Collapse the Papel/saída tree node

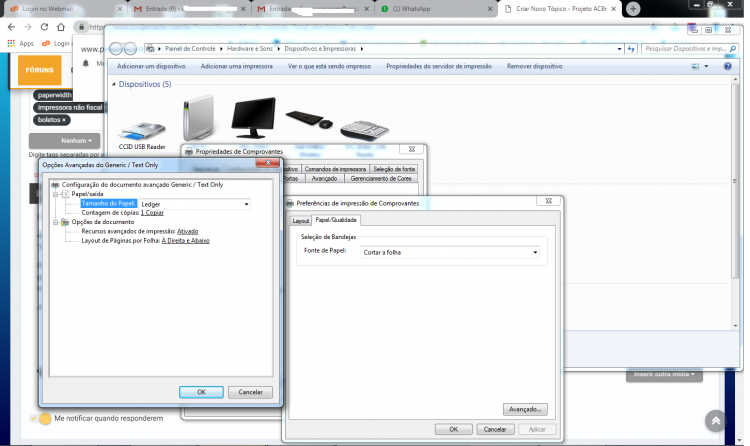pos(55,194)
